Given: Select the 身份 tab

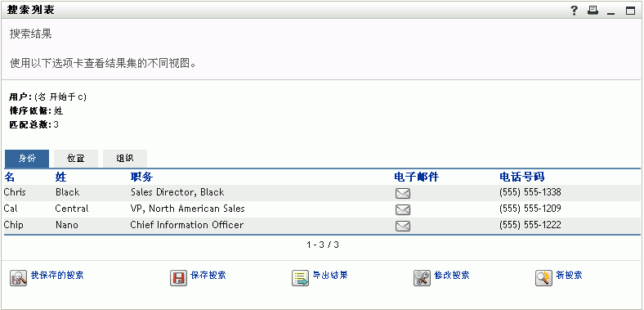Looking at the screenshot, I should click(27, 159).
